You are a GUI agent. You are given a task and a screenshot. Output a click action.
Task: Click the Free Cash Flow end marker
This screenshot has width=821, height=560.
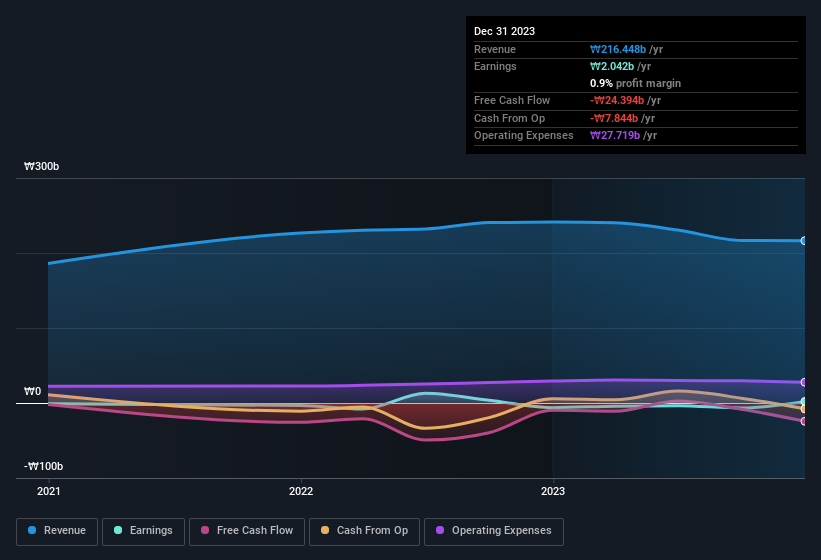click(804, 421)
